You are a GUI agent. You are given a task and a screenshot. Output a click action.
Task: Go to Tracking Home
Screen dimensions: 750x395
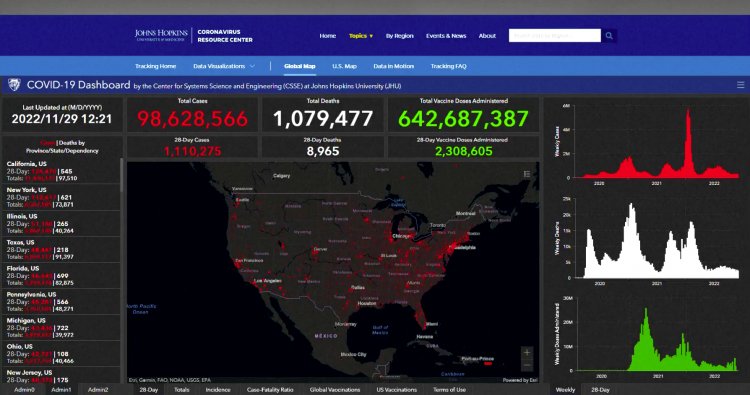155,66
